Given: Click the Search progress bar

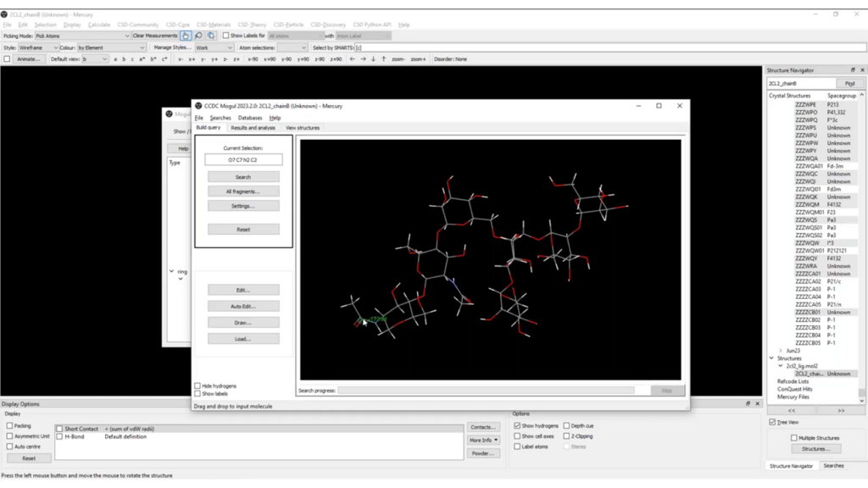Looking at the screenshot, I should [486, 391].
